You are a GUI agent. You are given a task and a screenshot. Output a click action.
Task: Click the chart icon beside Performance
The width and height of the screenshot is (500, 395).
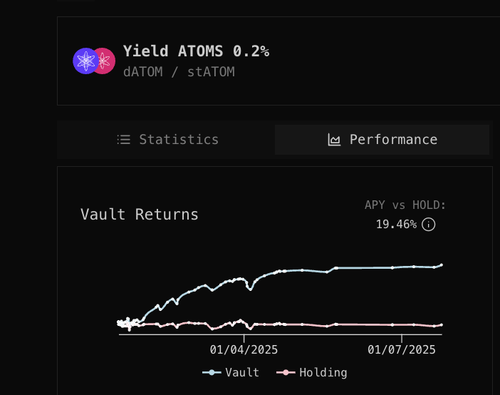pos(334,139)
